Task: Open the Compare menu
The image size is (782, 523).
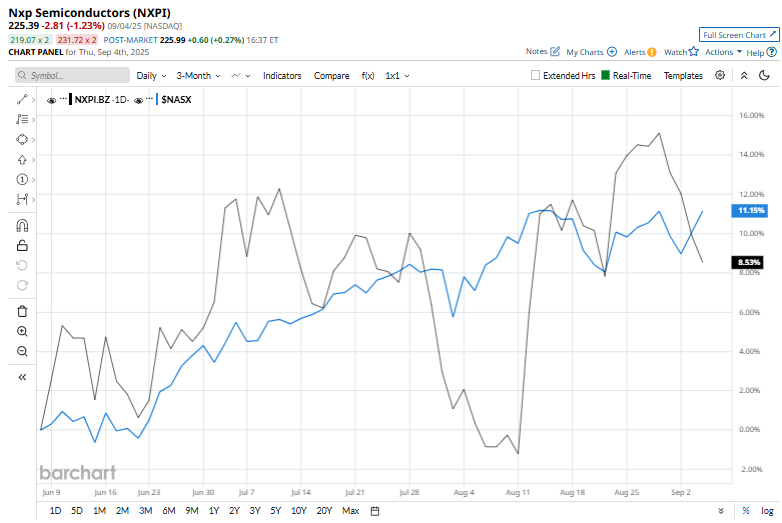Action: click(332, 76)
